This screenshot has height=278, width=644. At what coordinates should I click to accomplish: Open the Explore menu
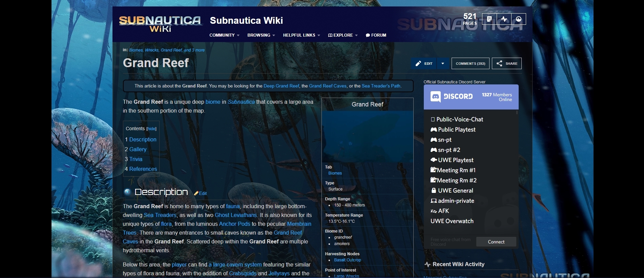pyautogui.click(x=343, y=35)
